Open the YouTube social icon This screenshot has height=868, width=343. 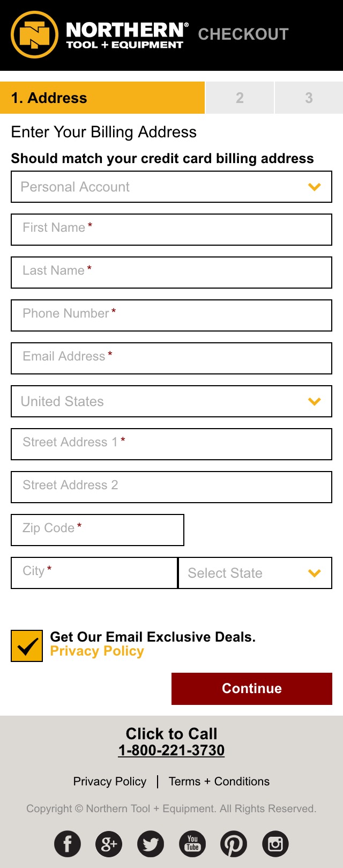tap(192, 844)
